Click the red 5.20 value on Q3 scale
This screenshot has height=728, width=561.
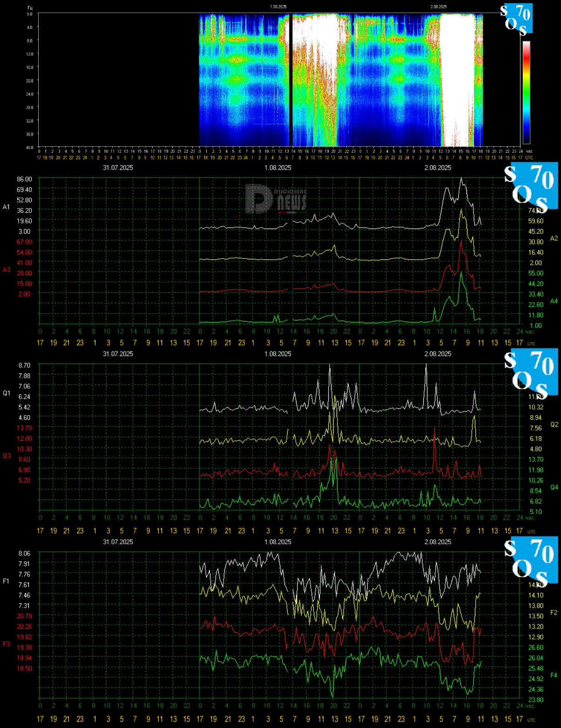(x=25, y=479)
